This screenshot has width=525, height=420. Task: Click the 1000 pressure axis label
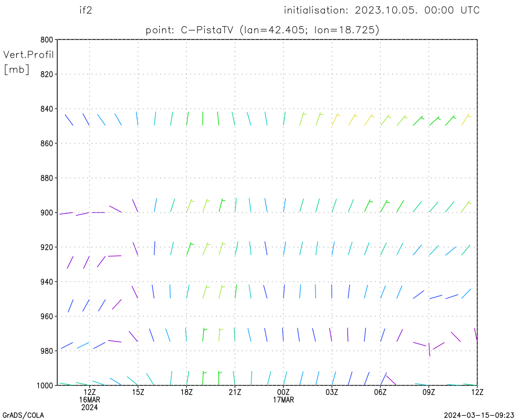click(45, 385)
